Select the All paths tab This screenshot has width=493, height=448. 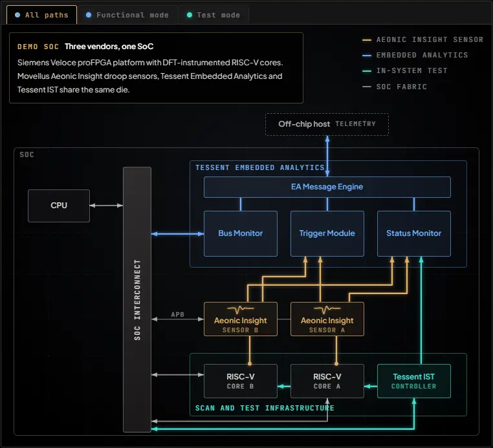(x=41, y=15)
